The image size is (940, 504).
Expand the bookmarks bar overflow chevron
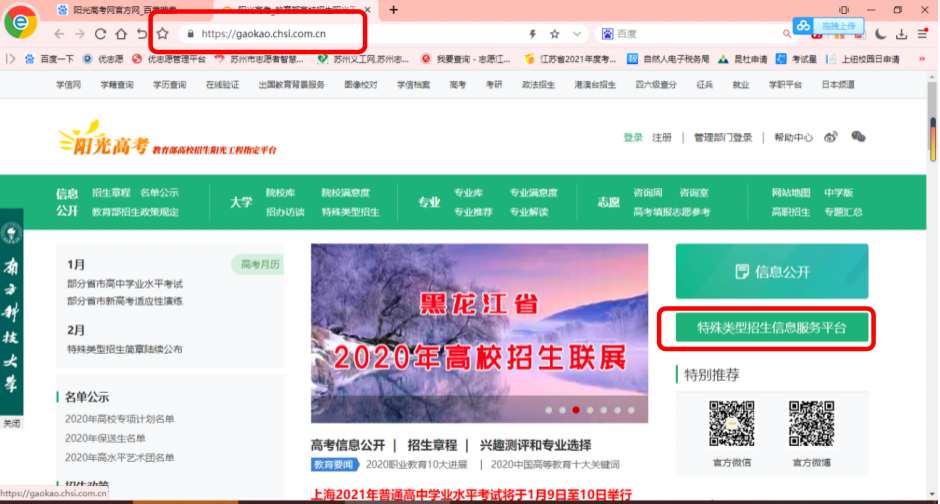[922, 59]
